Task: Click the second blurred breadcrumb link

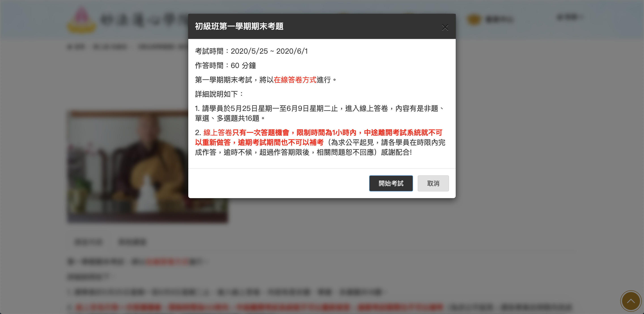Action: coord(110,47)
